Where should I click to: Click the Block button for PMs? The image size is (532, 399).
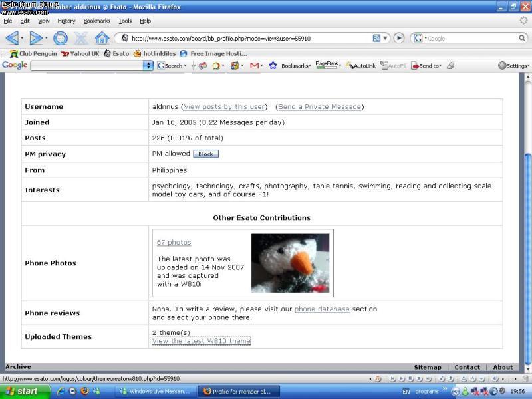click(x=206, y=154)
